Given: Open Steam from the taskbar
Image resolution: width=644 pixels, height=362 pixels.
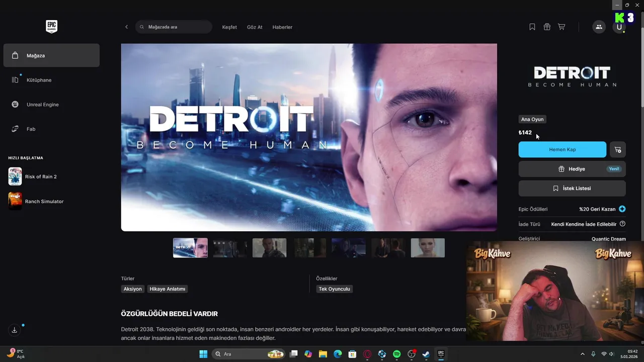Looking at the screenshot, I should point(426,354).
